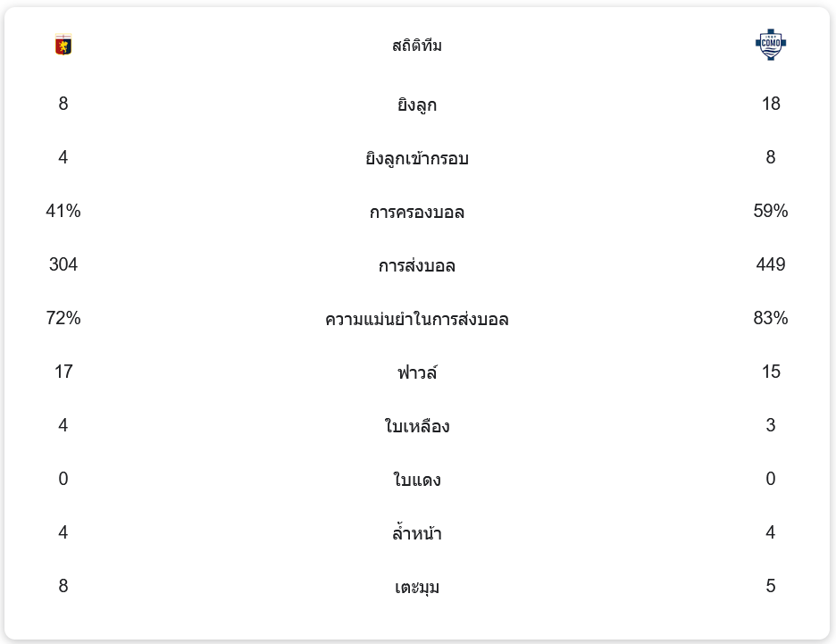The width and height of the screenshot is (836, 644).
Task: Click the Como team logo icon
Action: (770, 45)
